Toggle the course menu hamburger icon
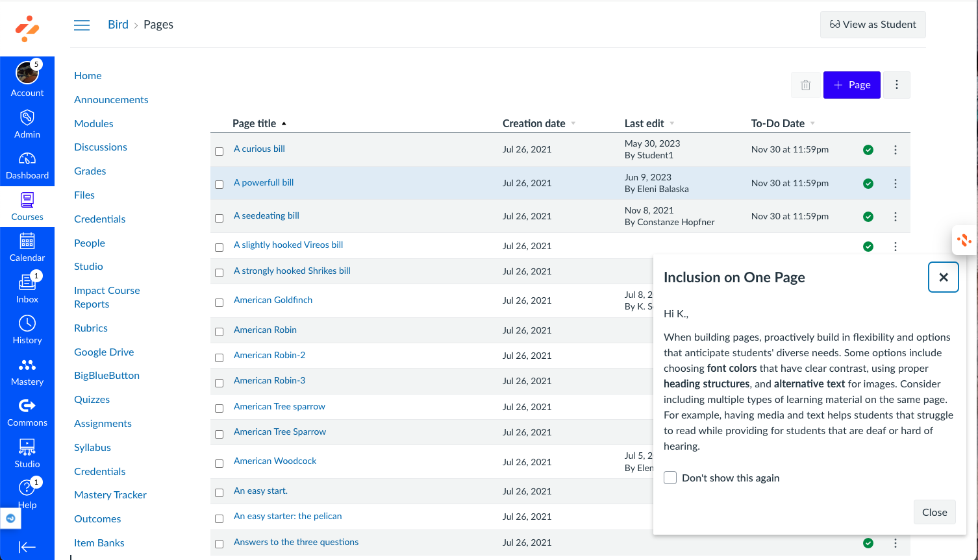Image resolution: width=978 pixels, height=560 pixels. coord(82,25)
